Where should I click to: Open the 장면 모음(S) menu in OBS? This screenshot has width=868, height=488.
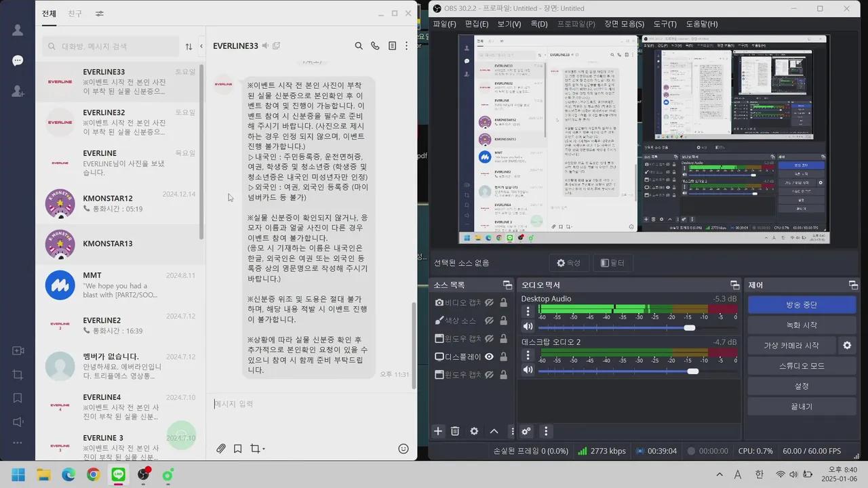[x=625, y=24]
